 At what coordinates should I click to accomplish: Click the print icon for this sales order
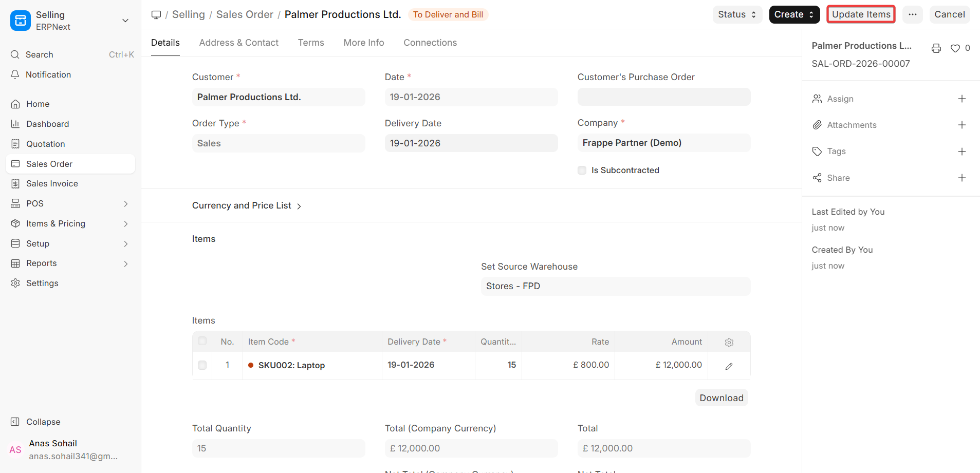click(x=935, y=48)
